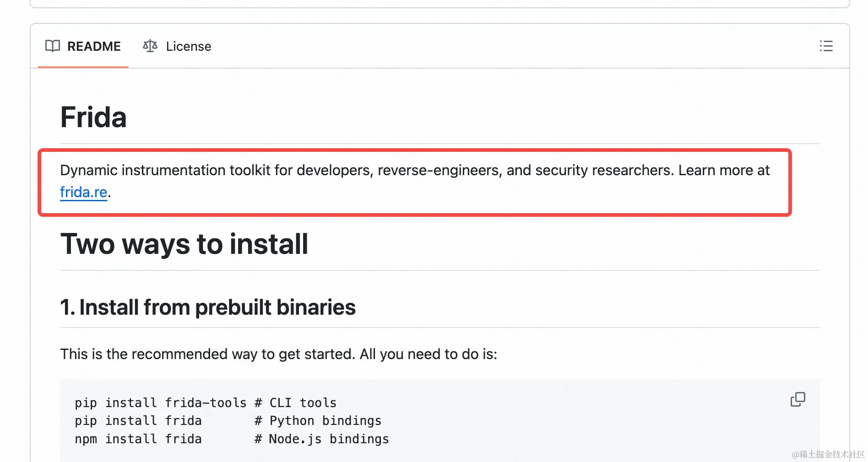Click the pip install frida-tools command
Image resolution: width=868 pixels, height=462 pixels.
160,403
